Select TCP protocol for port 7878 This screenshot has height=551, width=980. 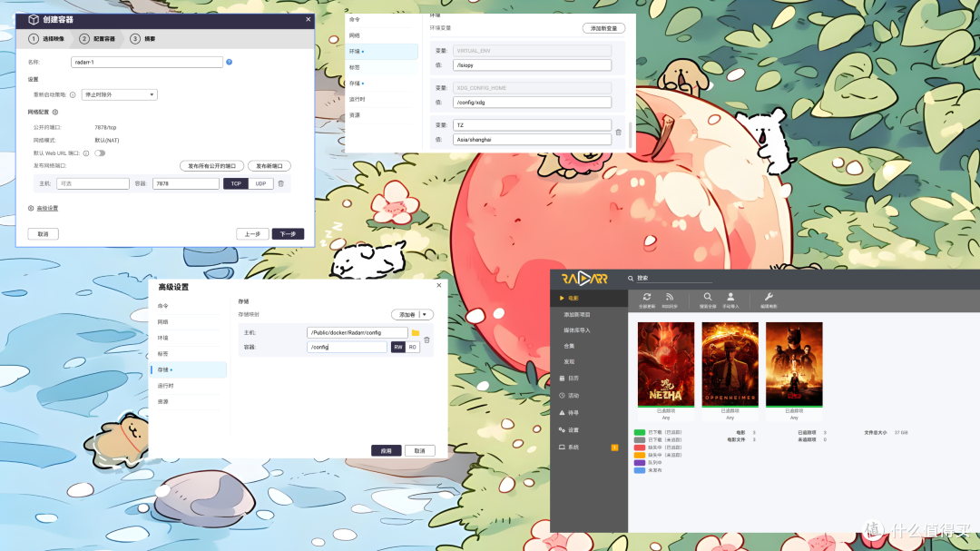coord(236,184)
